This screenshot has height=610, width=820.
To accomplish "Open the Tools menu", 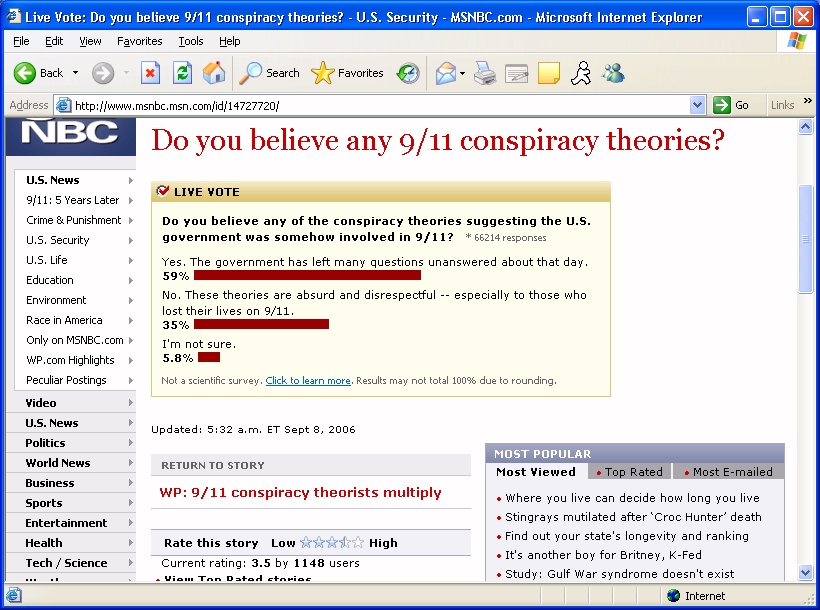I will (x=190, y=41).
